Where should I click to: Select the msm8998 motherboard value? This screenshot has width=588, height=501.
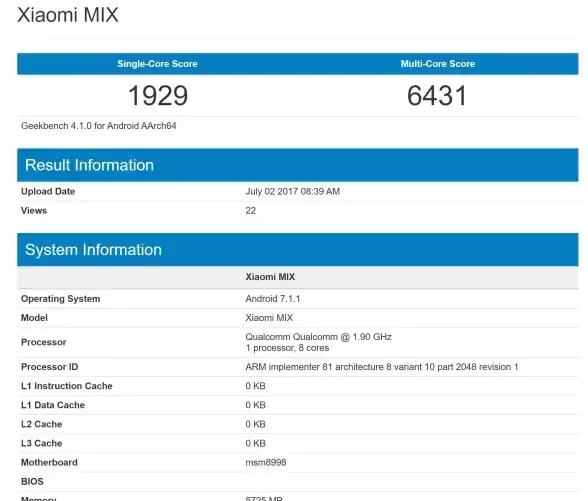click(x=266, y=462)
